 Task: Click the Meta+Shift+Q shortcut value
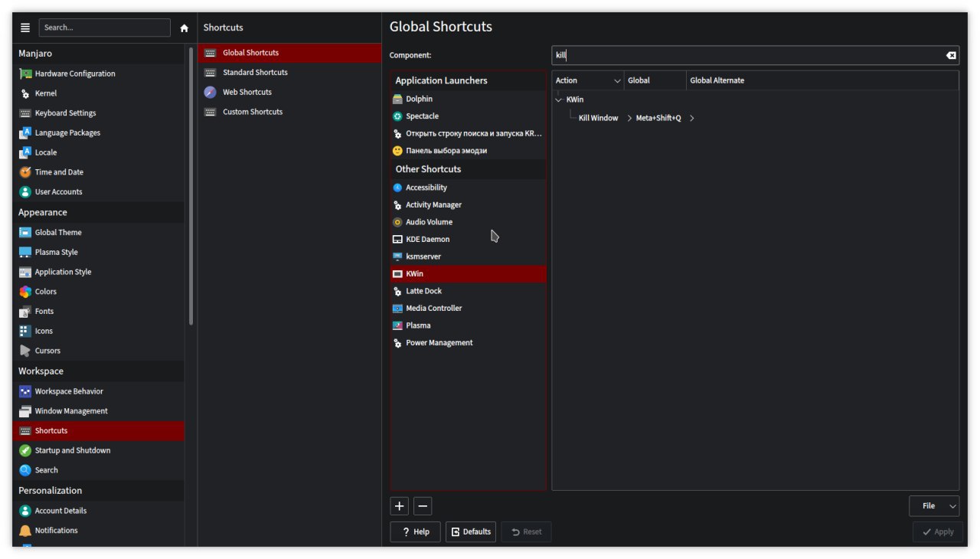click(x=658, y=118)
